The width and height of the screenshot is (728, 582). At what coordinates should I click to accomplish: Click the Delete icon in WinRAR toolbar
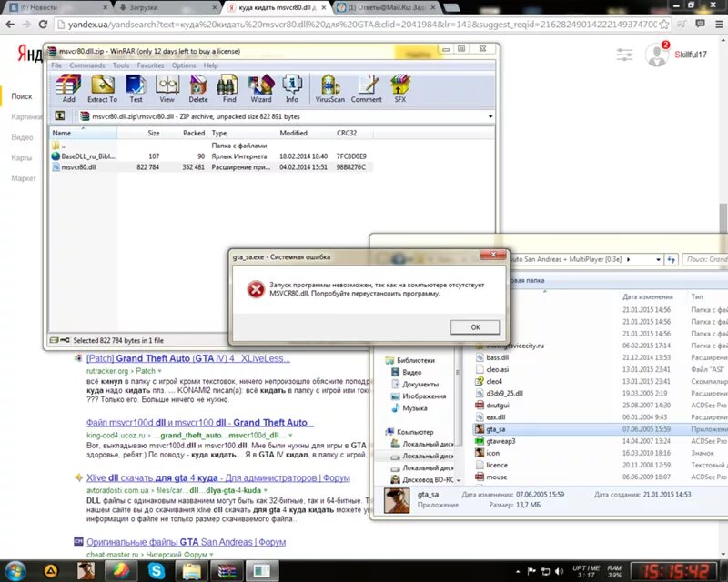click(198, 88)
